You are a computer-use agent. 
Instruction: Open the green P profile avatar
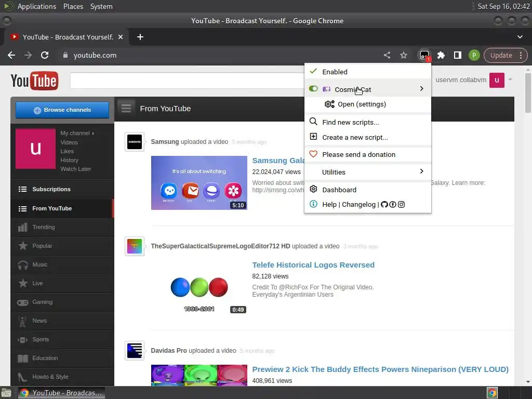(x=474, y=55)
